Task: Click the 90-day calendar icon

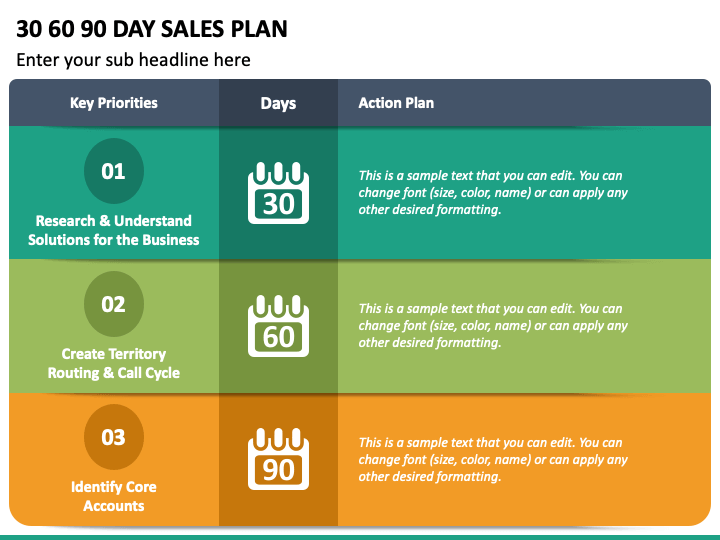Action: tap(278, 459)
